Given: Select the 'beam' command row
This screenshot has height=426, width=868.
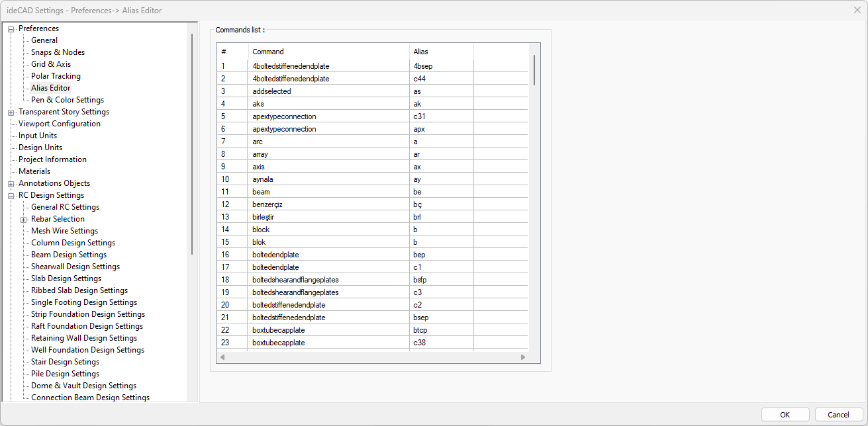Looking at the screenshot, I should coord(373,192).
